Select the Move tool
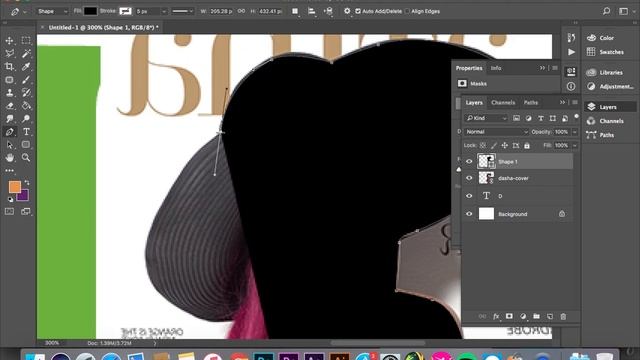 pyautogui.click(x=9, y=41)
